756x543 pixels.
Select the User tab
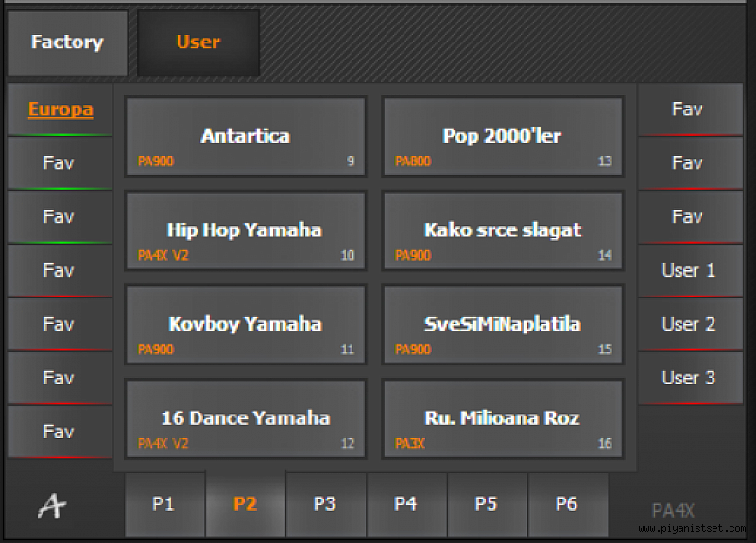(x=198, y=42)
